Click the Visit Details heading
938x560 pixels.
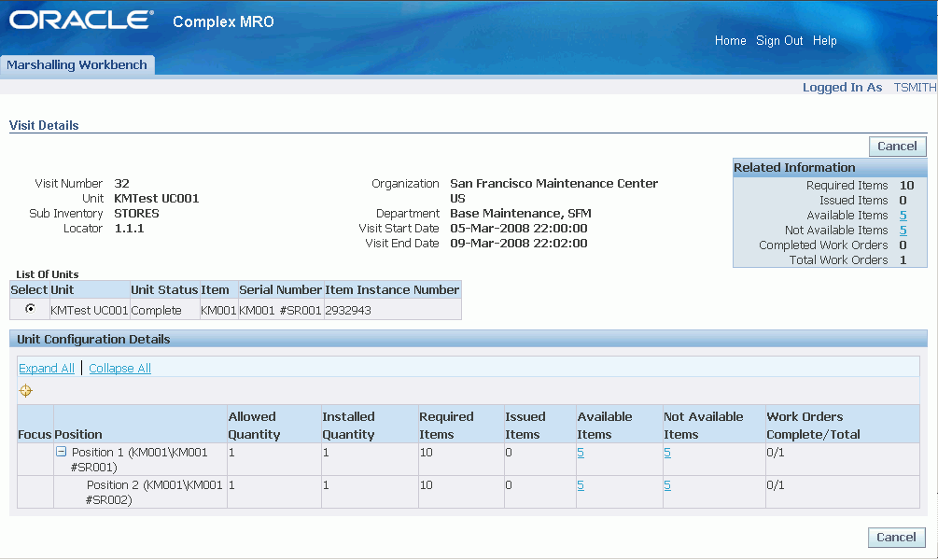[44, 125]
